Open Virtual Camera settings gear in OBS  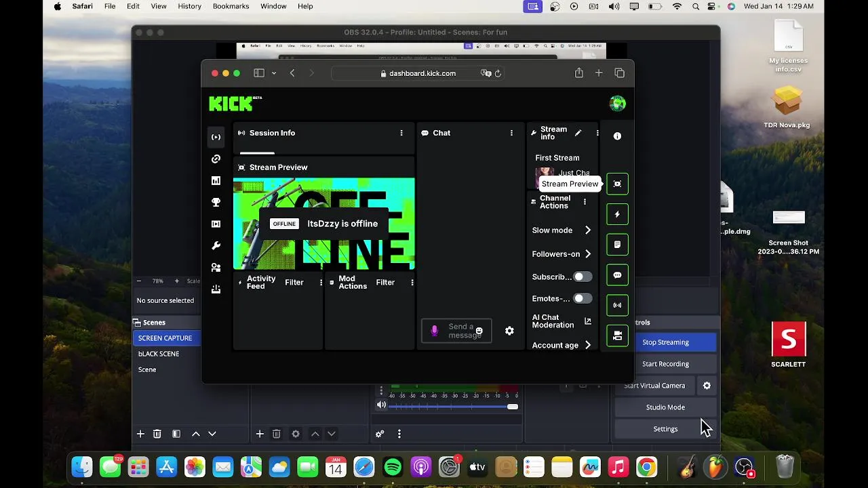(x=707, y=386)
